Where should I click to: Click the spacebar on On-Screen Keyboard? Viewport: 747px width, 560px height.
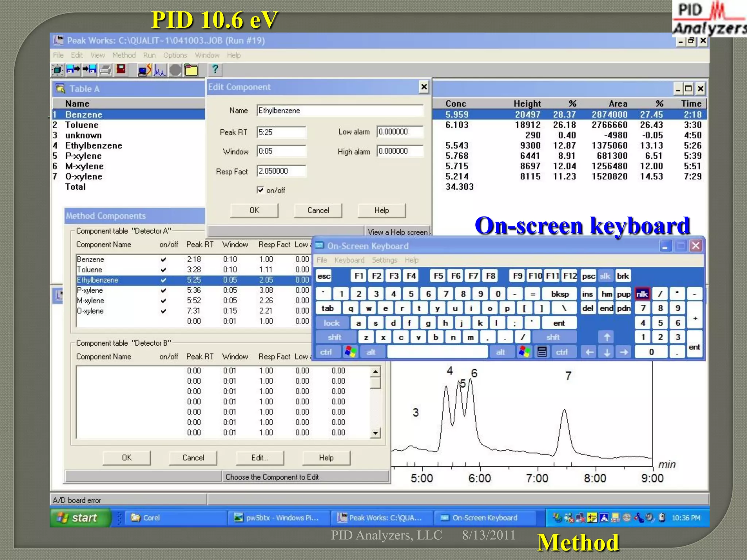click(438, 352)
